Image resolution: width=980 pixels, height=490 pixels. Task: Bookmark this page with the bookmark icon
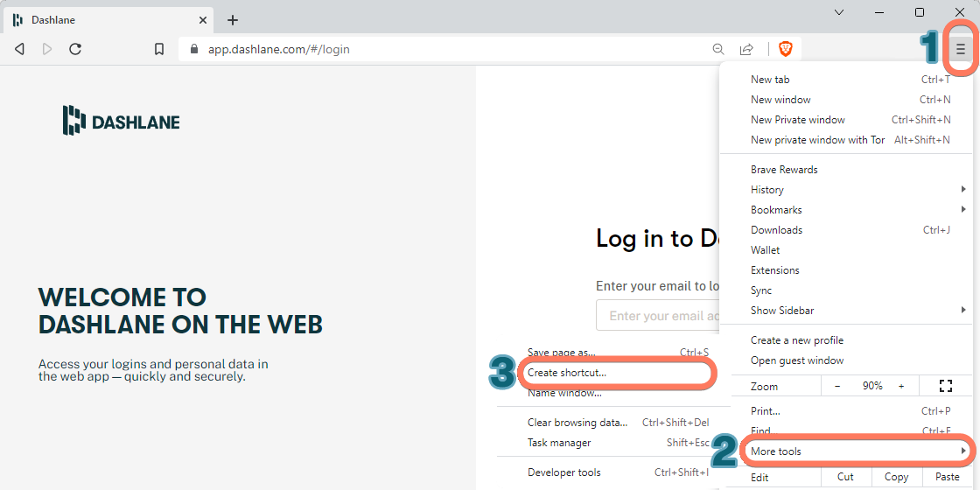159,49
